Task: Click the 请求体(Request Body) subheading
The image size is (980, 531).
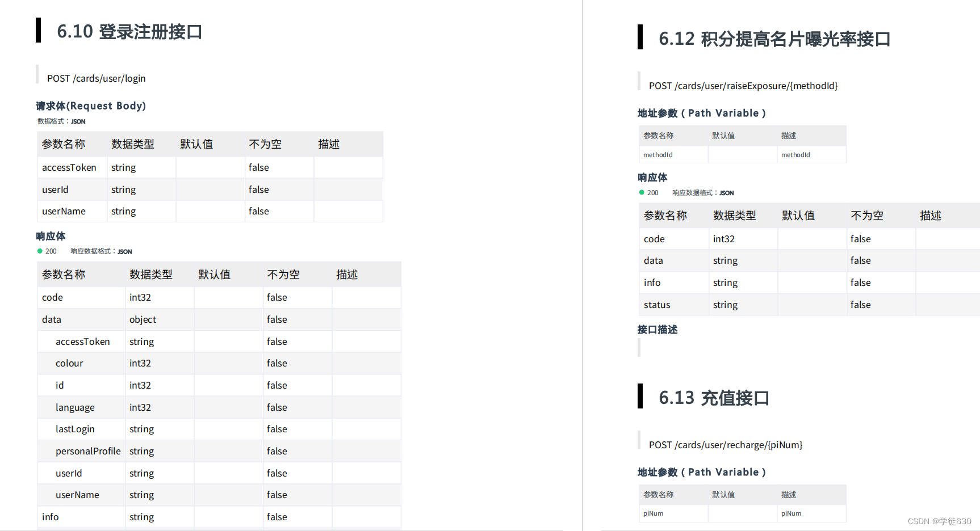Action: point(90,106)
